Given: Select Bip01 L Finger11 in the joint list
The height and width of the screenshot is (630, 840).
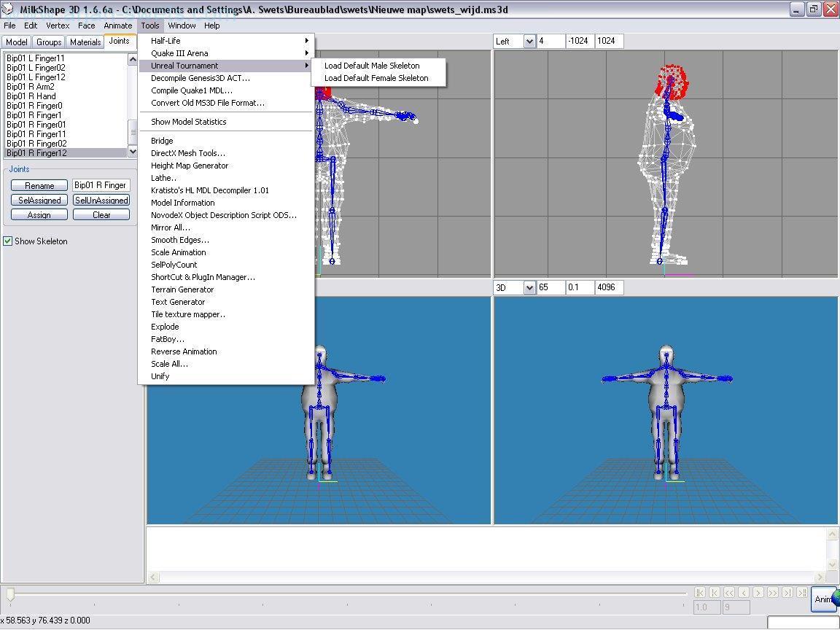Looking at the screenshot, I should [66, 58].
